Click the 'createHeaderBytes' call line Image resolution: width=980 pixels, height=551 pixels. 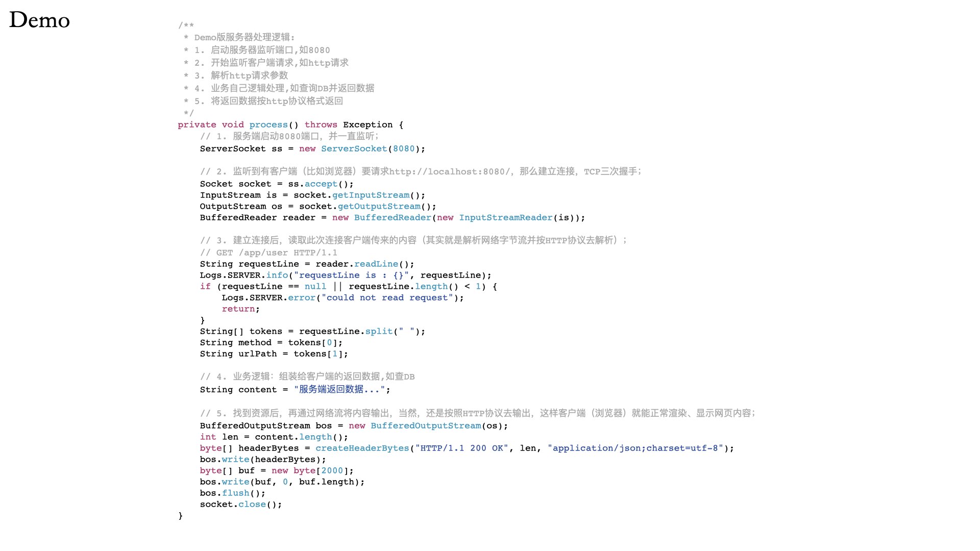click(467, 448)
